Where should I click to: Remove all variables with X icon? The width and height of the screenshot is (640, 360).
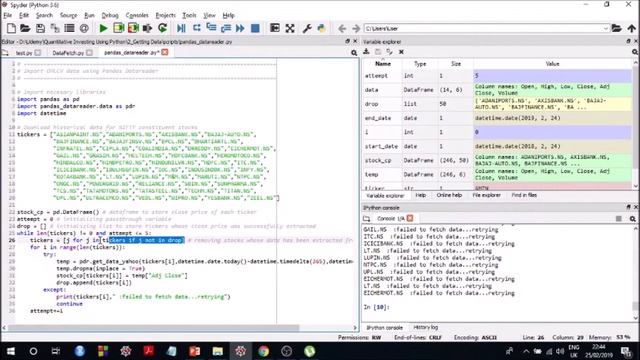pyautogui.click(x=401, y=52)
